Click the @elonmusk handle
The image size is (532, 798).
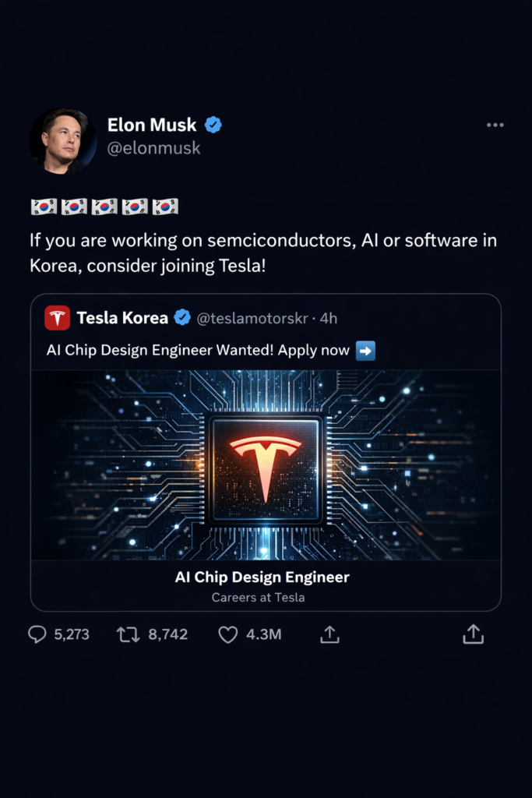click(x=153, y=148)
